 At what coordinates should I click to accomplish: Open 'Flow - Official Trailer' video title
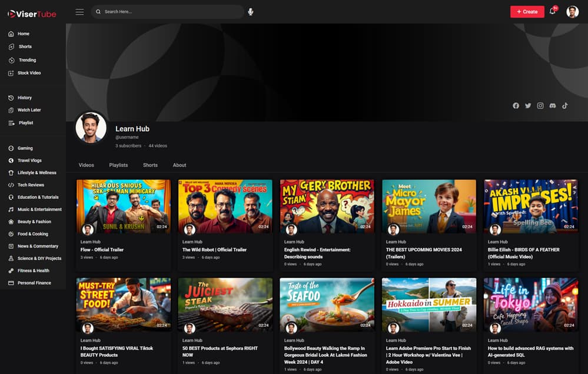pyautogui.click(x=102, y=249)
